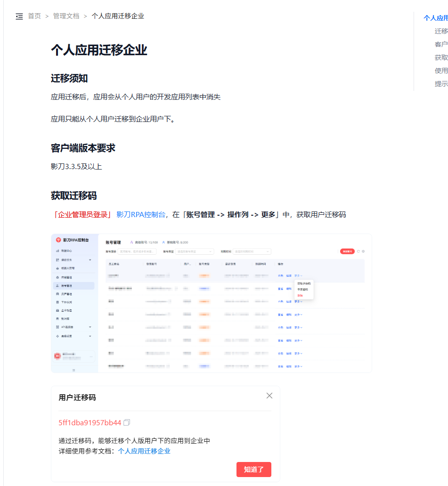Select the code 5ff1dba91957bb44
Screen dimensions: 448x486
90,422
